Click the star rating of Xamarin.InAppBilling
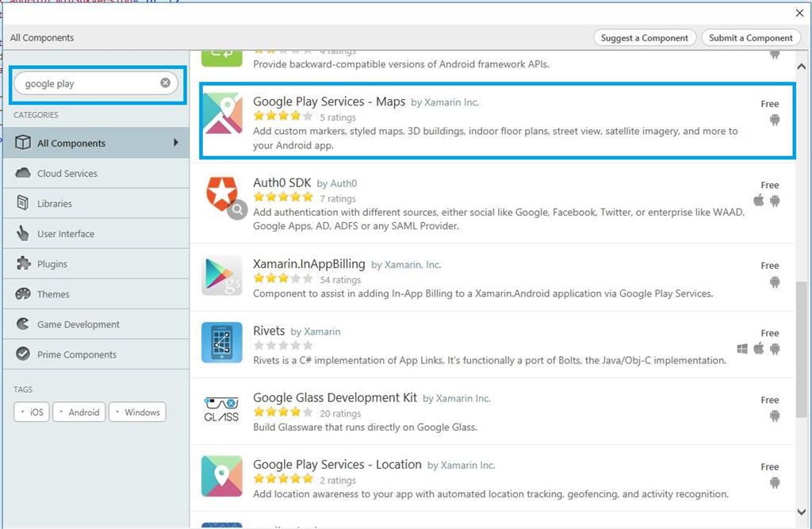 point(283,278)
